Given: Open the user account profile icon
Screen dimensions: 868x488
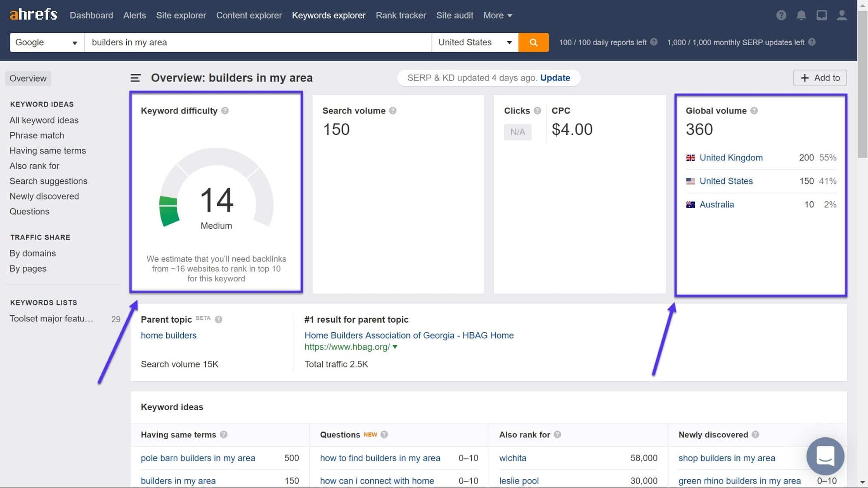Looking at the screenshot, I should 842,15.
